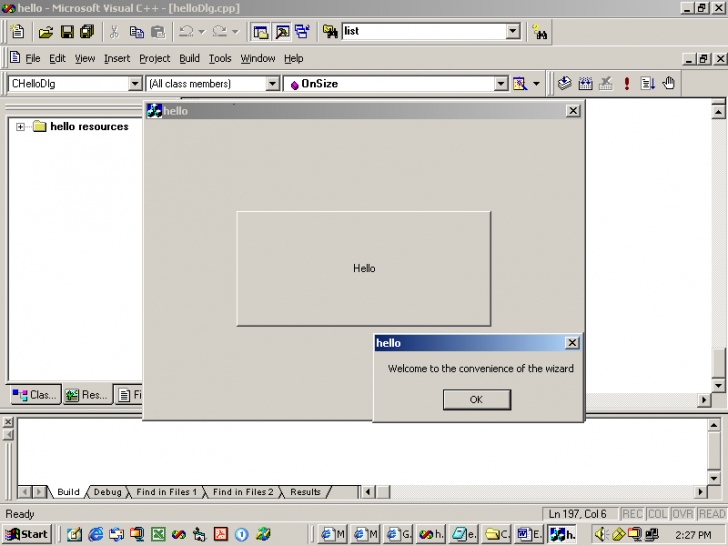Open the Build menu
This screenshot has width=728, height=546.
point(189,58)
